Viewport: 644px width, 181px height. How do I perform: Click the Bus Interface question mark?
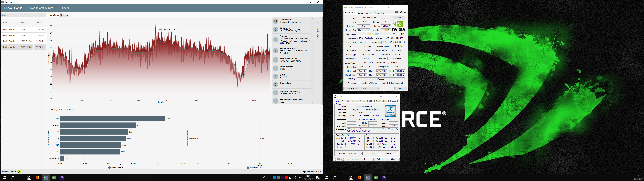coord(405,42)
